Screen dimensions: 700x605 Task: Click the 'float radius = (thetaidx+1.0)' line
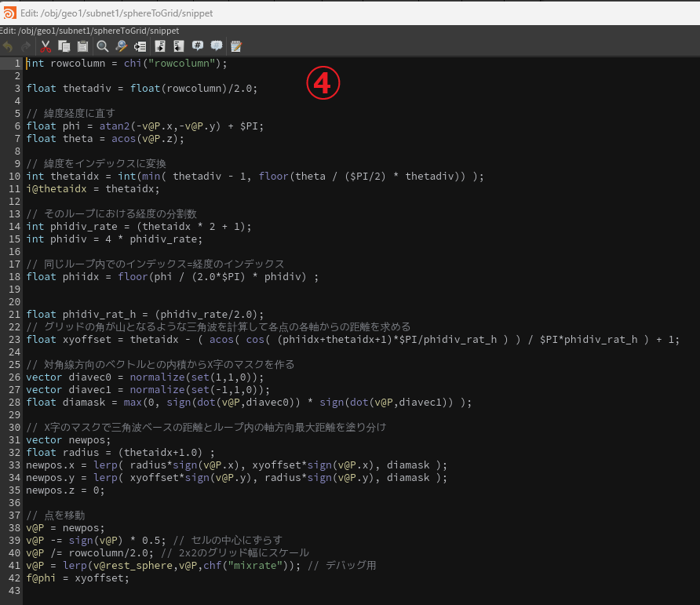(x=121, y=452)
